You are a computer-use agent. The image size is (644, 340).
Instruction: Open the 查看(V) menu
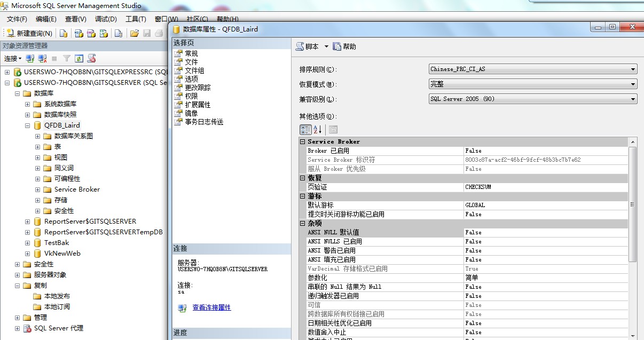pyautogui.click(x=76, y=19)
